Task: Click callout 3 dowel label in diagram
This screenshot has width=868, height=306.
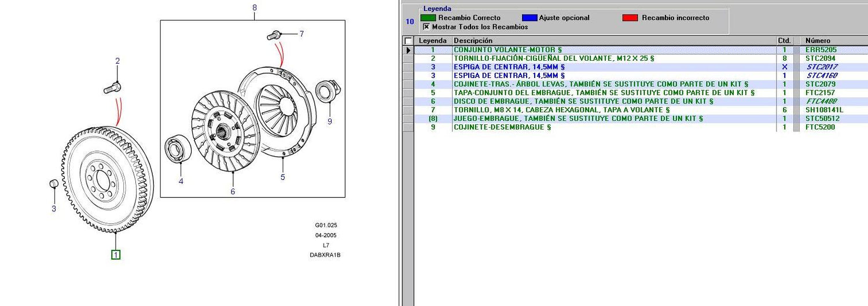Action: 54,208
